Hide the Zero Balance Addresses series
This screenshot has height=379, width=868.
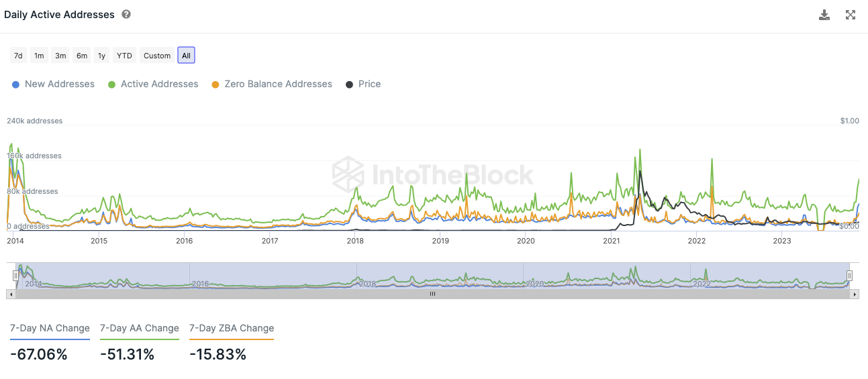pyautogui.click(x=271, y=85)
